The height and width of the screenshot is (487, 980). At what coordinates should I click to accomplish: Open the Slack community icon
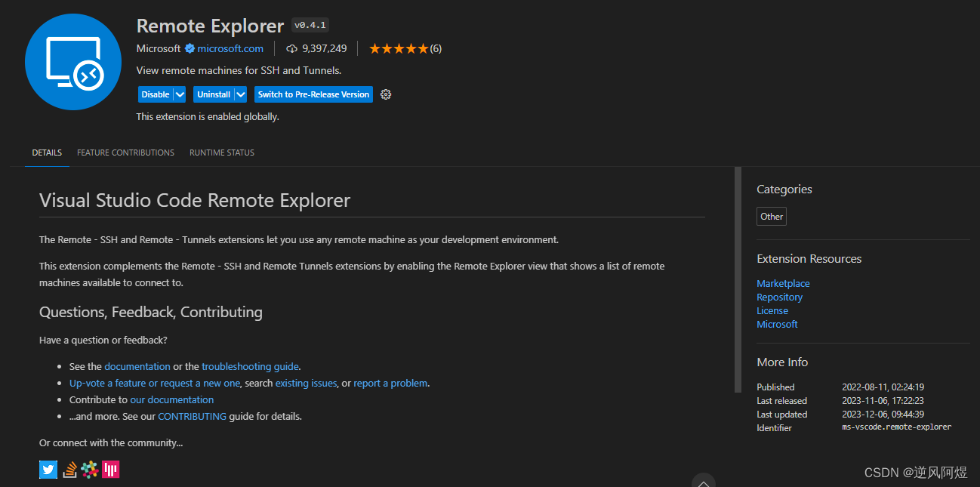[90, 470]
